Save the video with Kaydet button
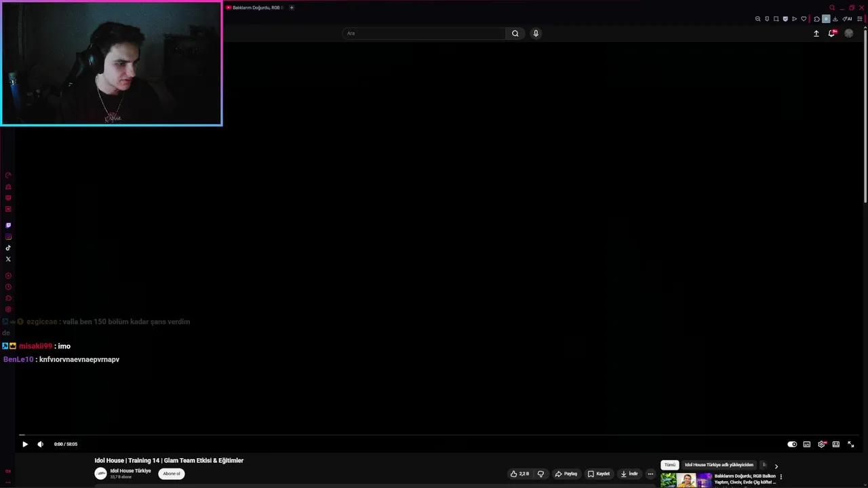868x488 pixels. point(599,474)
